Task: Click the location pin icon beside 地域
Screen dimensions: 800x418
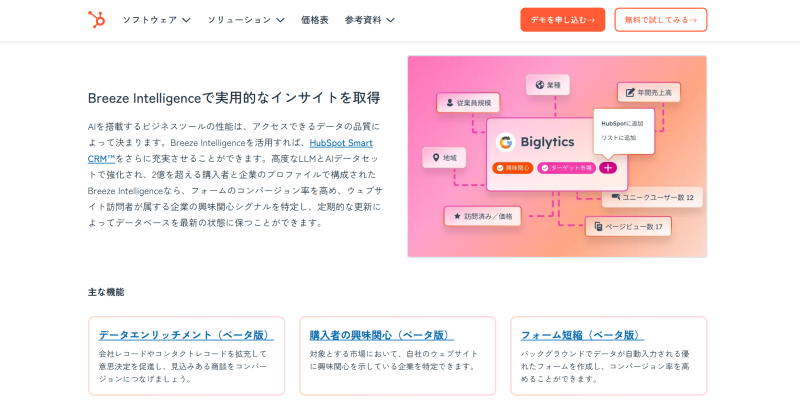Action: click(x=436, y=158)
